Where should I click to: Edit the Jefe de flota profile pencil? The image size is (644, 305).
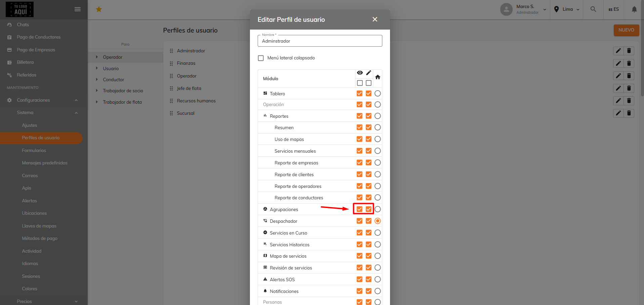tap(618, 88)
